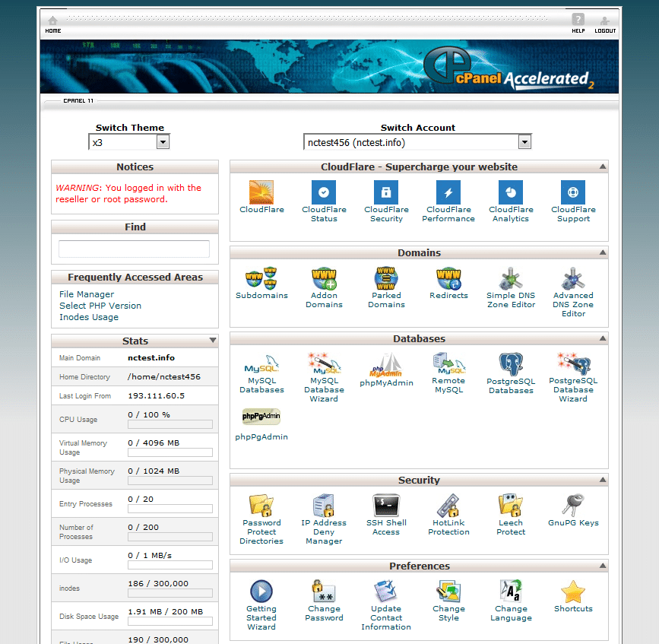Open the Switch Theme dropdown
659x644 pixels.
click(x=129, y=142)
